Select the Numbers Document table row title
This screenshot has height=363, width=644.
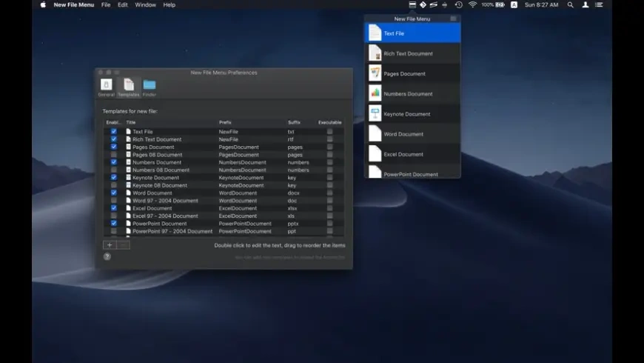(x=157, y=162)
